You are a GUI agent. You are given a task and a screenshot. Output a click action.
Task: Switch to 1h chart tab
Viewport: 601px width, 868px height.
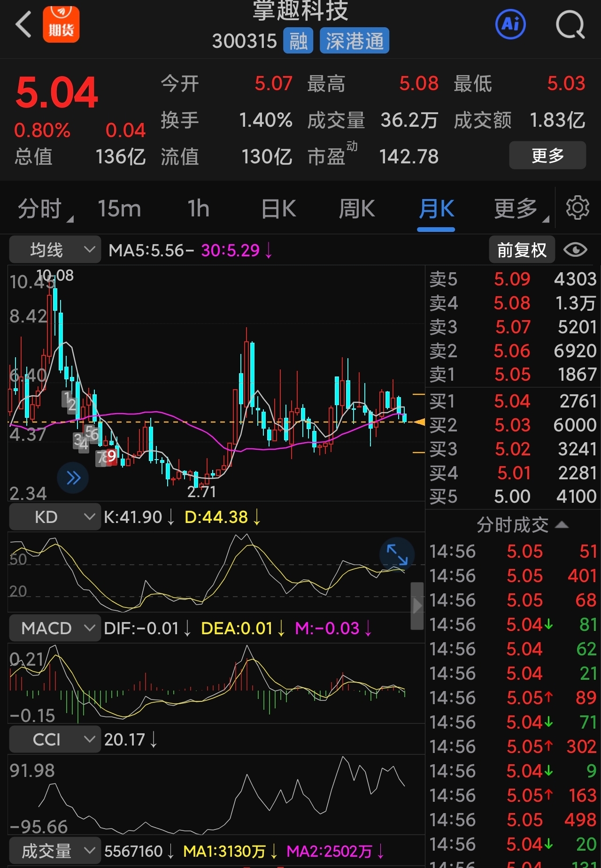(x=198, y=208)
